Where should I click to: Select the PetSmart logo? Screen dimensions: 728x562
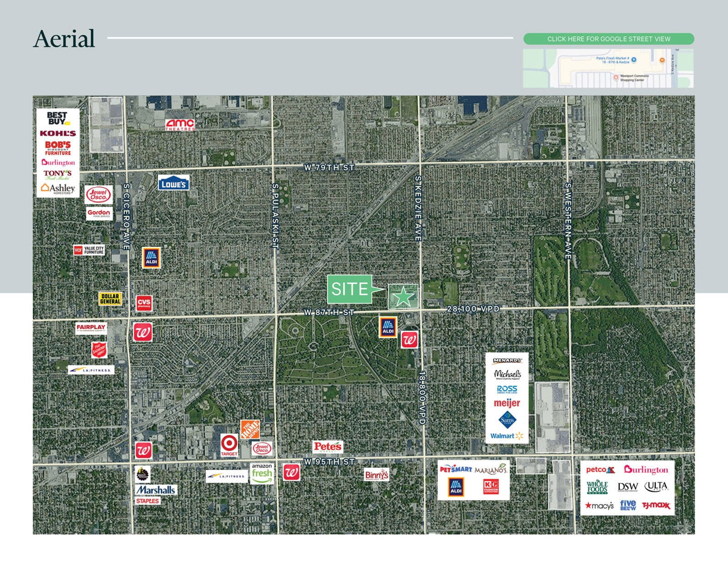[456, 469]
